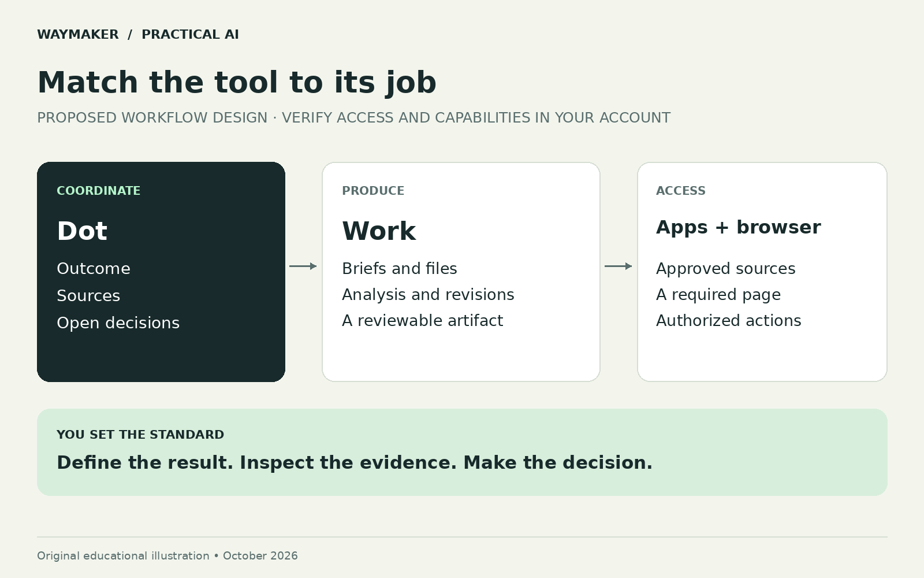Click 'Authorized actions' line
This screenshot has height=578, width=924.
point(729,321)
